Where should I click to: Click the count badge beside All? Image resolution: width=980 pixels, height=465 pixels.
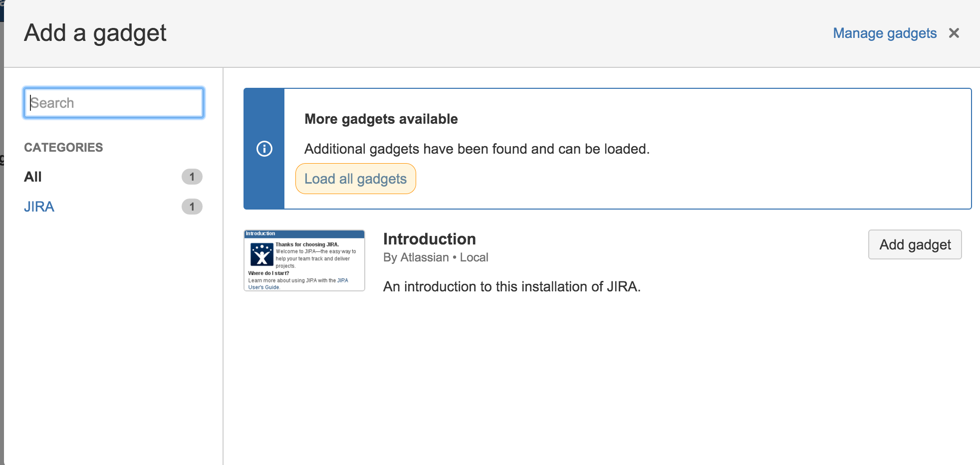pyautogui.click(x=192, y=177)
